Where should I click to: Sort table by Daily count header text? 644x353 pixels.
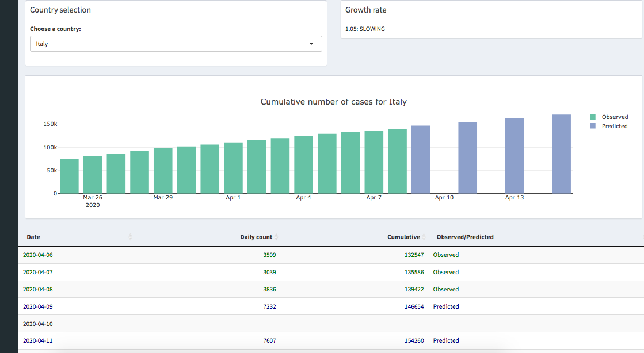coord(256,237)
